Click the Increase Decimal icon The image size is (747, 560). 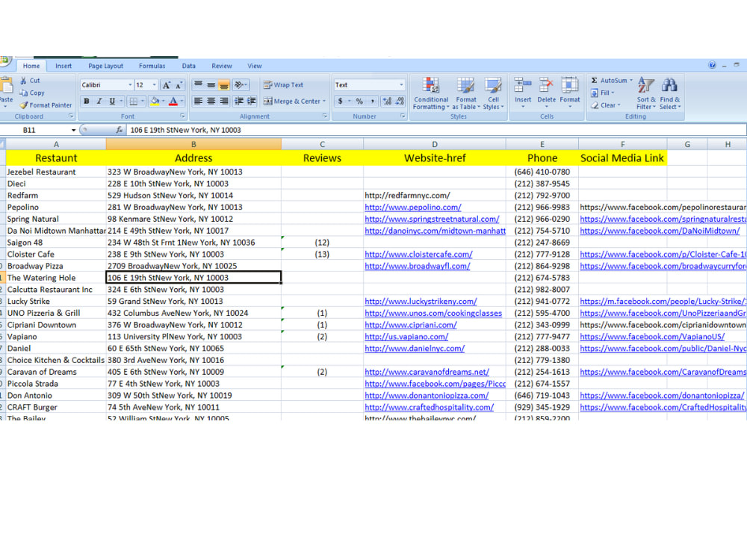pos(387,101)
